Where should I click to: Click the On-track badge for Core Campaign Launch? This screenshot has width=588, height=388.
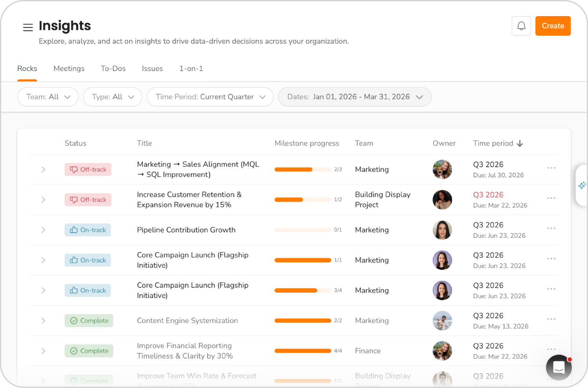click(x=87, y=260)
